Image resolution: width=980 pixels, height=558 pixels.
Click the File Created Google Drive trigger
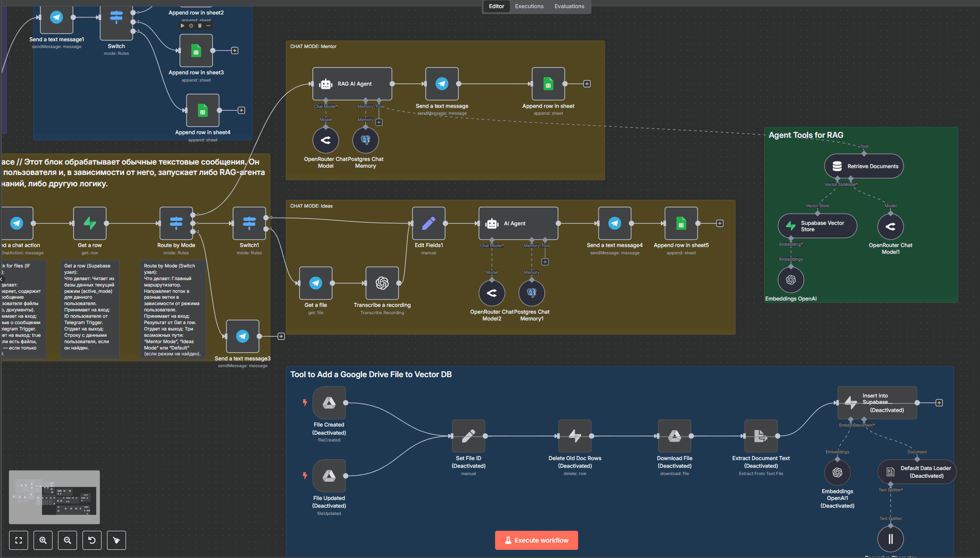(329, 403)
